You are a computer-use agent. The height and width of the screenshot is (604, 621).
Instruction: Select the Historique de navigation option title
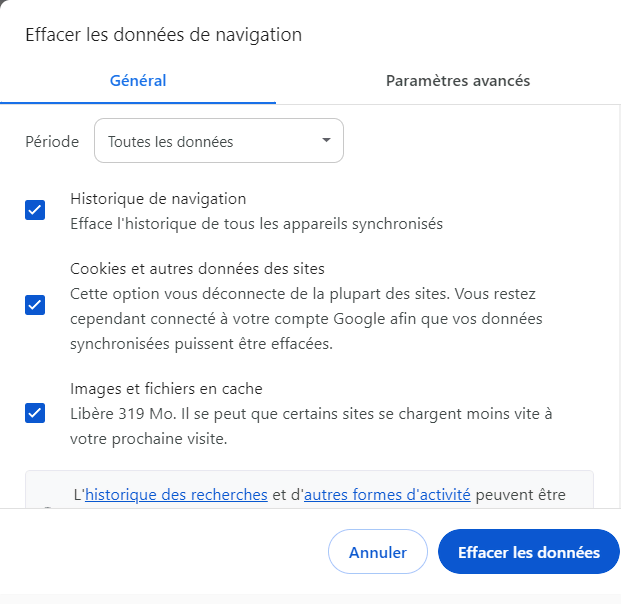pyautogui.click(x=158, y=199)
